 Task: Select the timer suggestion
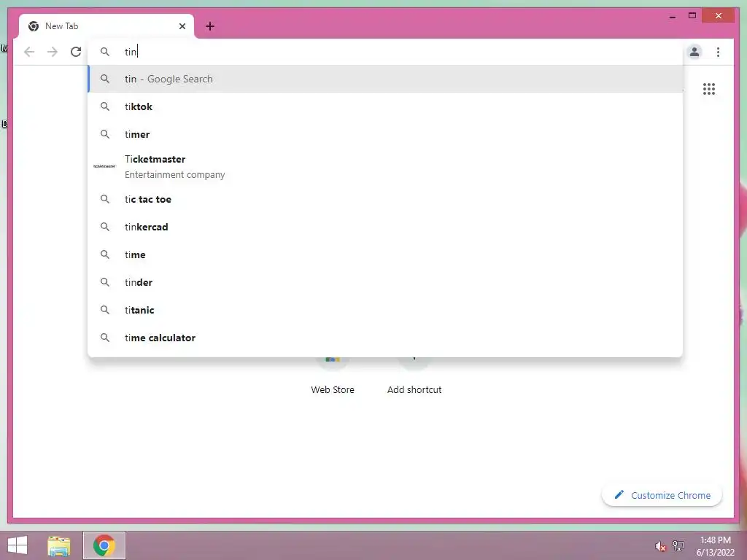(386, 134)
